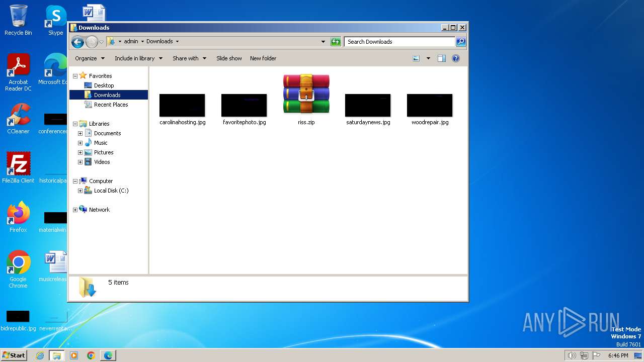Viewport: 644px width, 362px height.
Task: Click the refresh button beside address bar
Action: point(336,42)
